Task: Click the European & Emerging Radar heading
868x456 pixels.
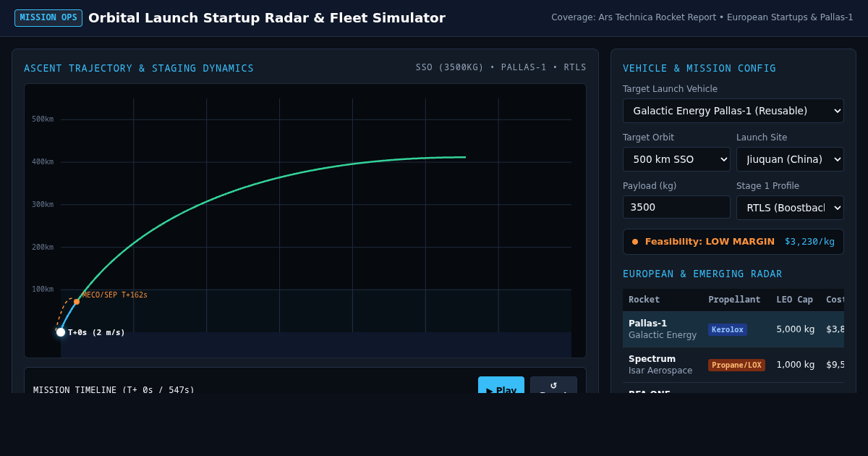Action: point(702,274)
